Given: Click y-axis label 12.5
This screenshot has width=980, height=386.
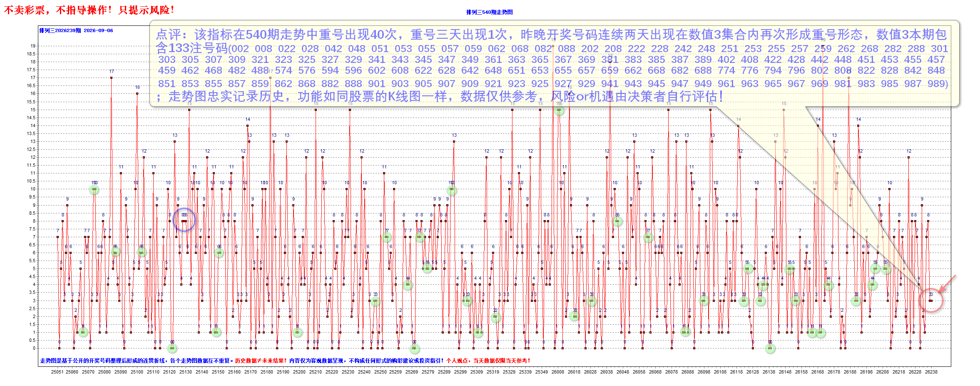Looking at the screenshot, I should coord(31,149).
